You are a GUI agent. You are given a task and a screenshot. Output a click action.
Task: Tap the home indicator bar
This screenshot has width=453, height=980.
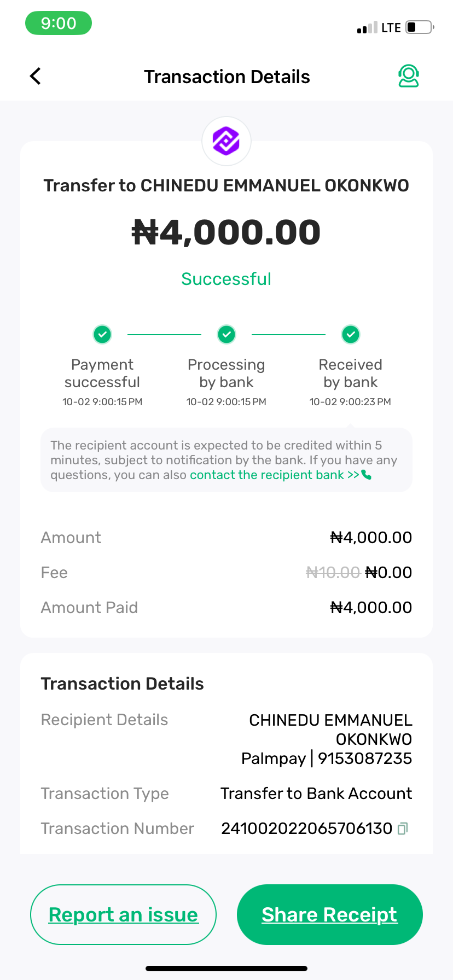coord(226,969)
